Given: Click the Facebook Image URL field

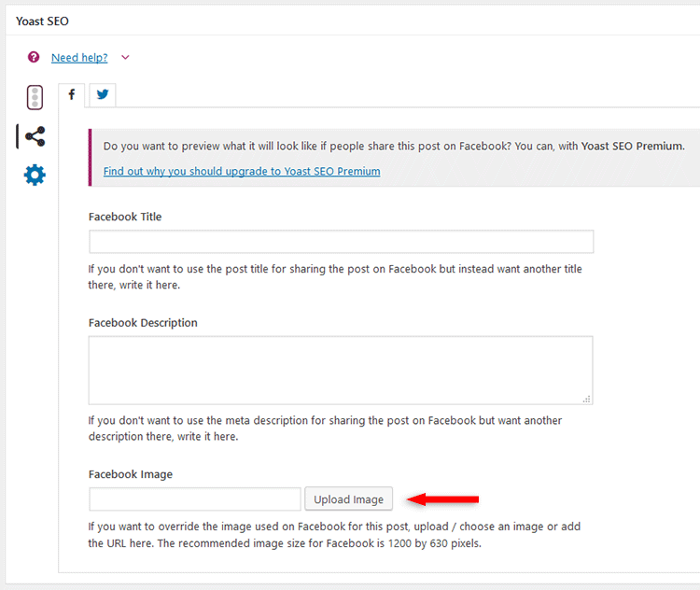Looking at the screenshot, I should point(195,499).
